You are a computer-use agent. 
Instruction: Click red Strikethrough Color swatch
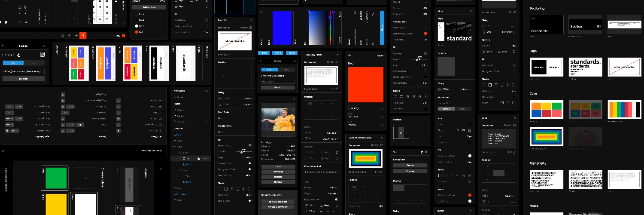425,34
